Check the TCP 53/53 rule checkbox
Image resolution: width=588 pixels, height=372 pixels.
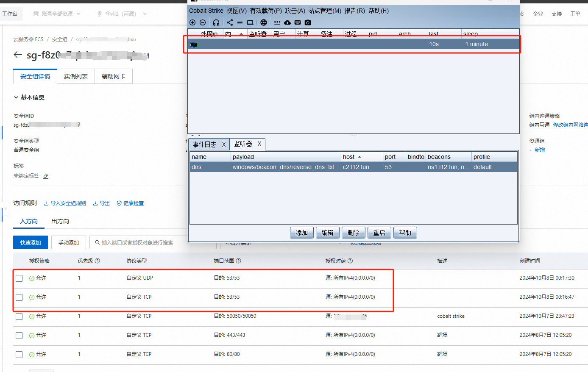[x=19, y=297]
